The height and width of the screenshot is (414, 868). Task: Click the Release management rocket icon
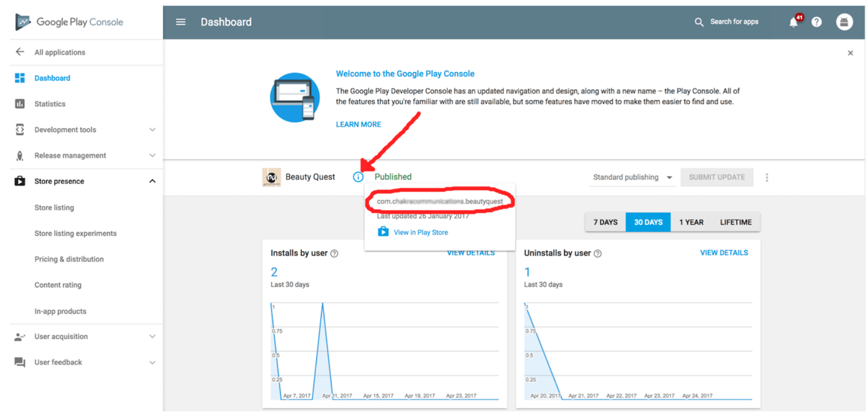20,155
